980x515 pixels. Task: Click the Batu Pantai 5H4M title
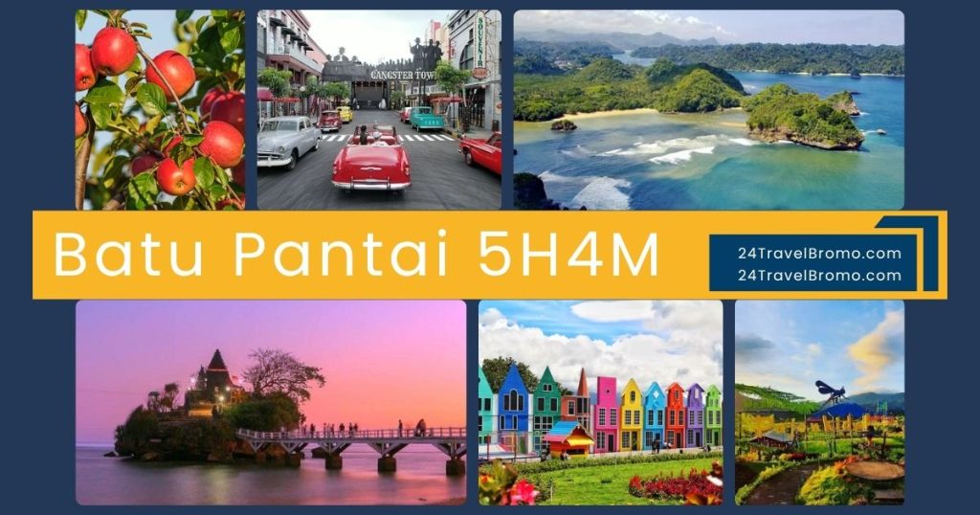click(356, 256)
